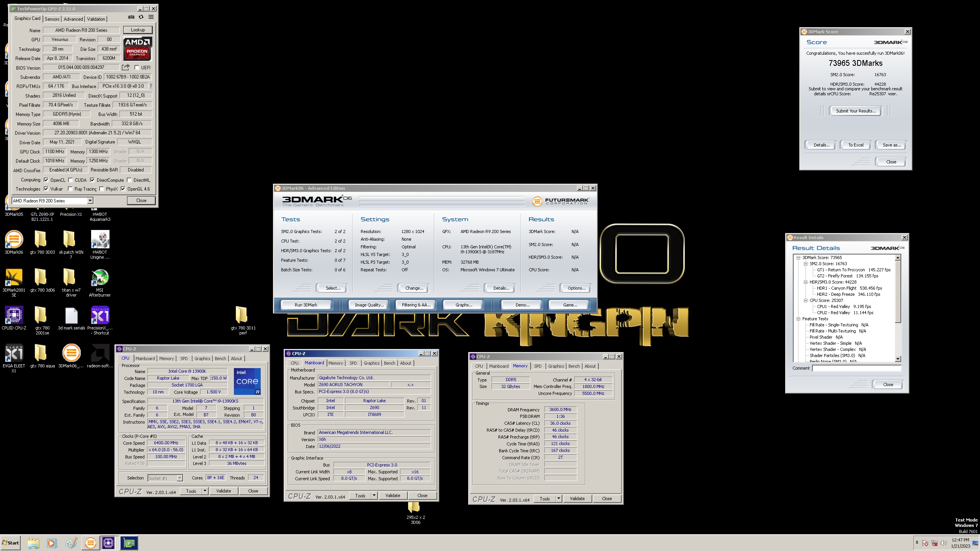Open the AMD Radeon R9 200 Series GPU dropdown

pyautogui.click(x=52, y=201)
